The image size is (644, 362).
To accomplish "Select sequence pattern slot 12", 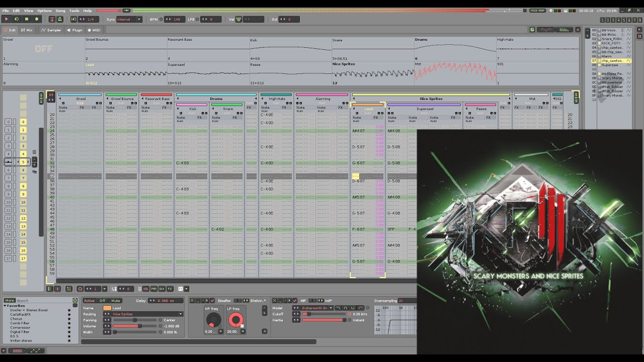I will coord(23,218).
